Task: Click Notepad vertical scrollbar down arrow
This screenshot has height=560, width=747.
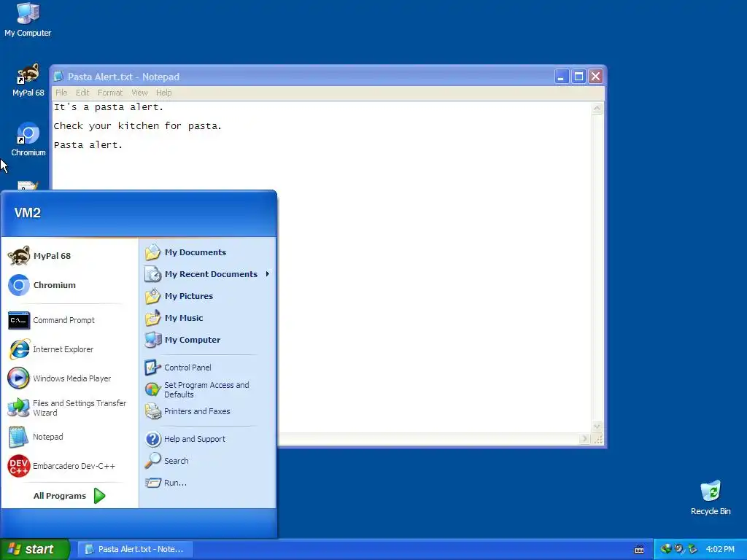Action: click(597, 426)
